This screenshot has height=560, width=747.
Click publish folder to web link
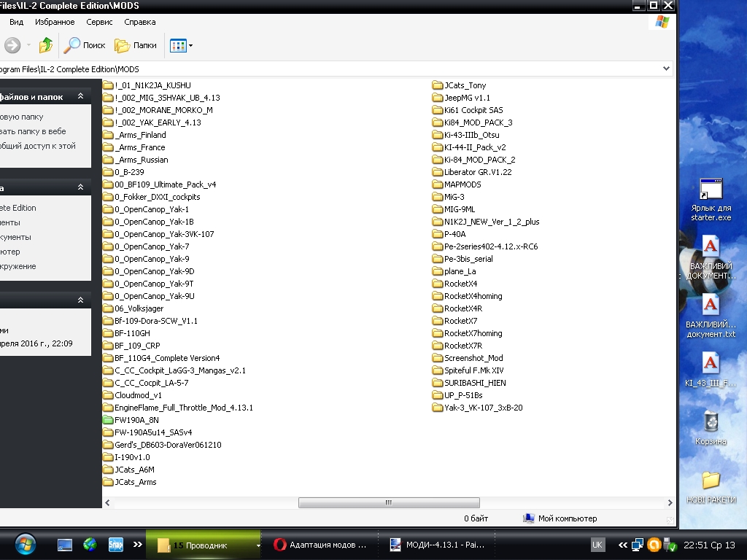pos(33,131)
